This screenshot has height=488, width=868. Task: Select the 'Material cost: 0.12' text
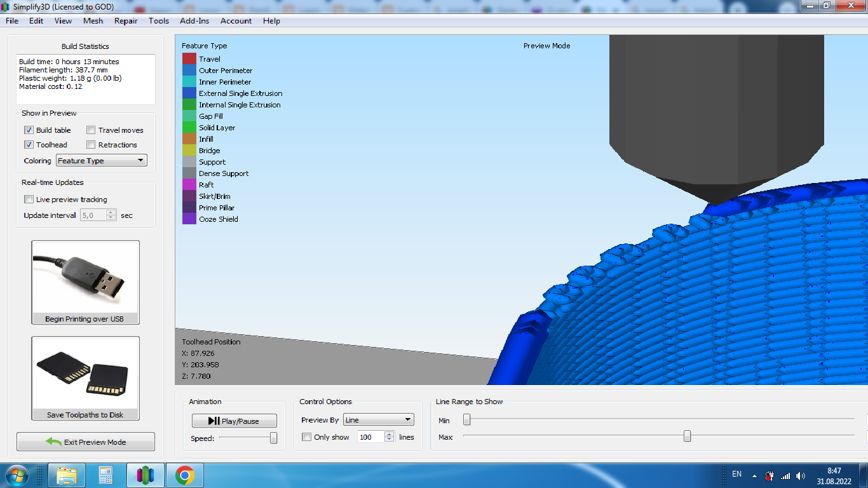[x=50, y=86]
